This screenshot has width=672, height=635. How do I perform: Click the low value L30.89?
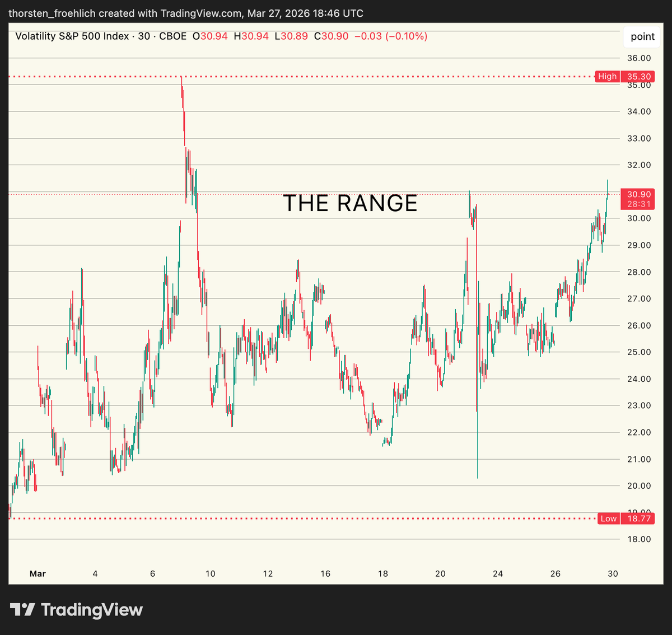click(x=291, y=36)
